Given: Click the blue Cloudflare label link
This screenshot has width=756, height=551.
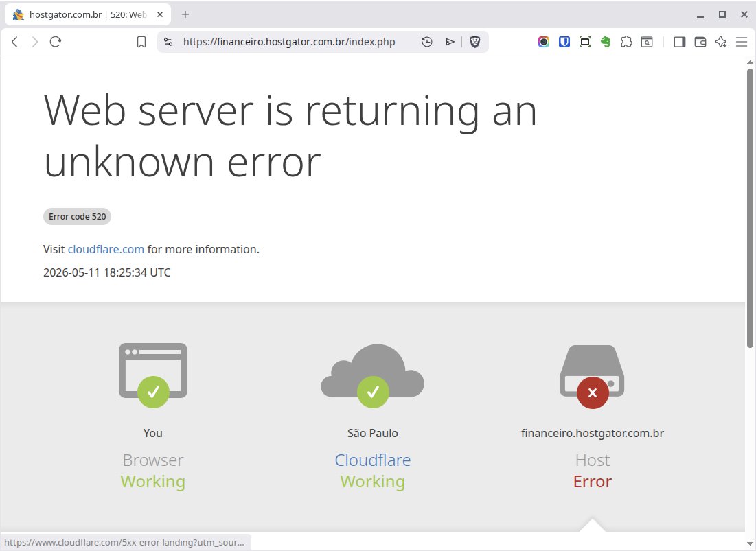Looking at the screenshot, I should point(373,460).
